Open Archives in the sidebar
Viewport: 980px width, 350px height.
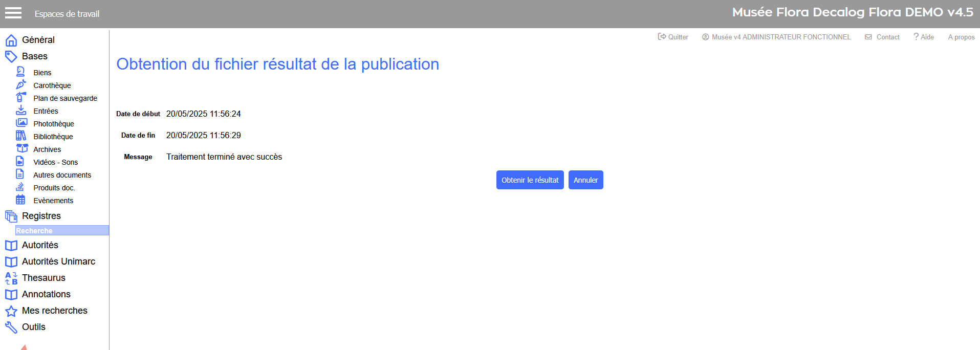(x=47, y=149)
